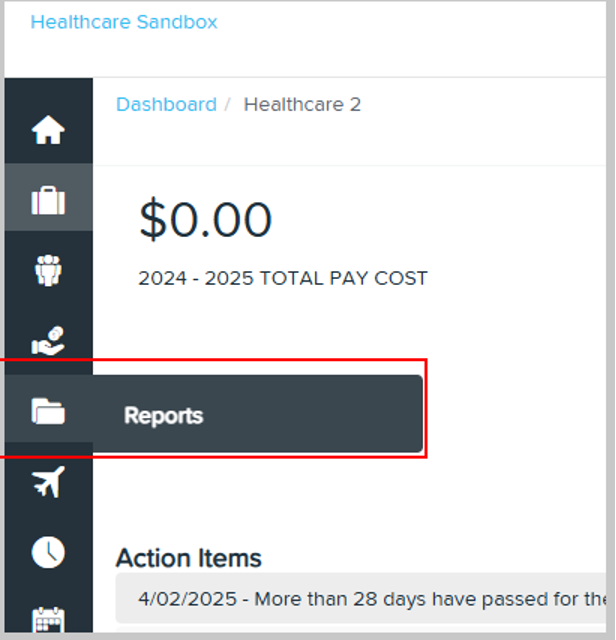Select the 2024 - 2025 TOTAL PAY COST label
The width and height of the screenshot is (616, 640).
click(283, 278)
